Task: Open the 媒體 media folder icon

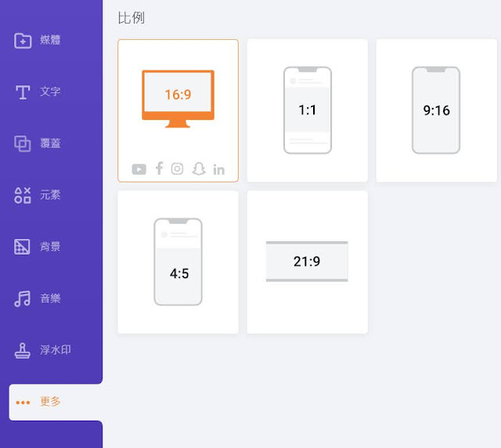Action: [x=23, y=41]
